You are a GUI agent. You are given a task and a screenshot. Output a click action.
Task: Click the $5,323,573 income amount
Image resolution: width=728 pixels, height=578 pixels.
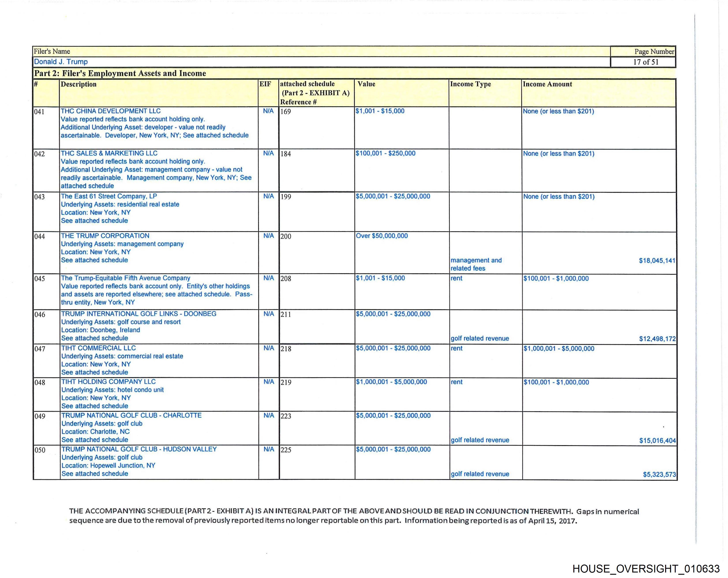(x=659, y=475)
